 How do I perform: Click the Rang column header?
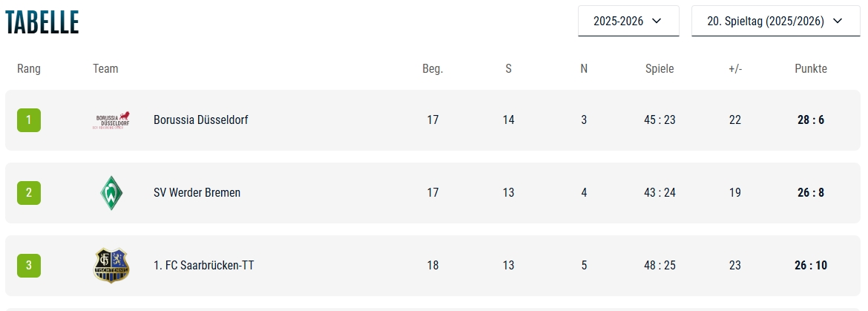(x=29, y=69)
